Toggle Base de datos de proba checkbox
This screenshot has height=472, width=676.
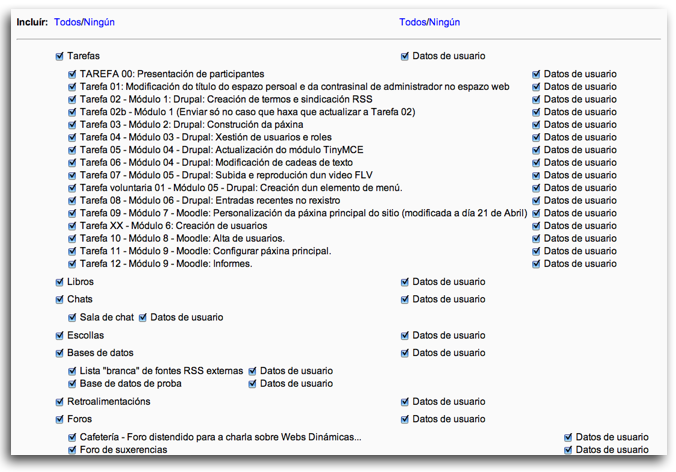(x=72, y=383)
